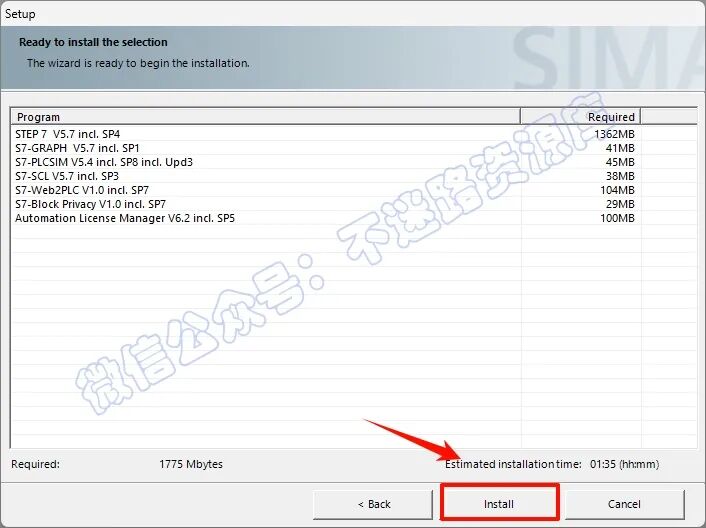706x528 pixels.
Task: Click the 1775 Mbytes total value
Action: point(191,464)
